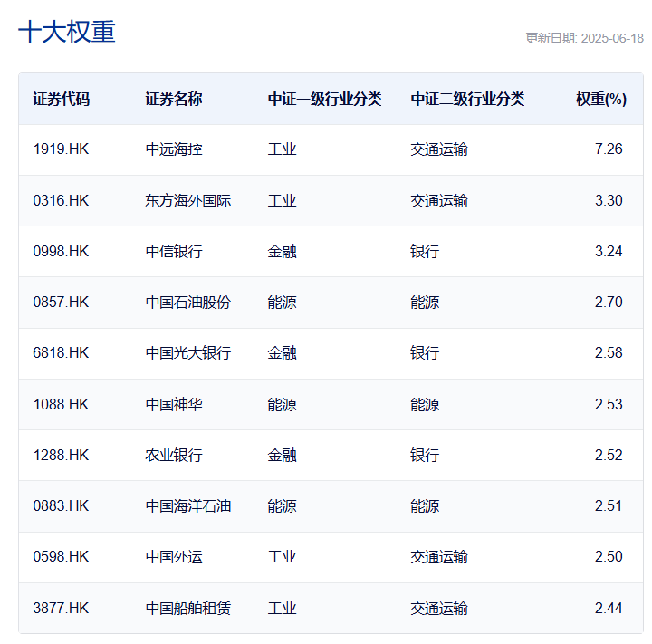Click 金融 in the 中信银行 row

pos(282,252)
